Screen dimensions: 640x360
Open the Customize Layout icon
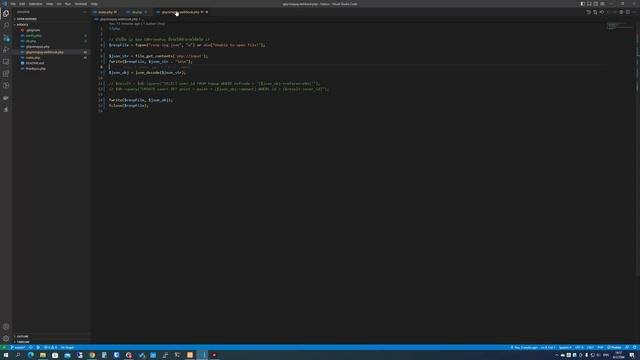[x=602, y=4]
